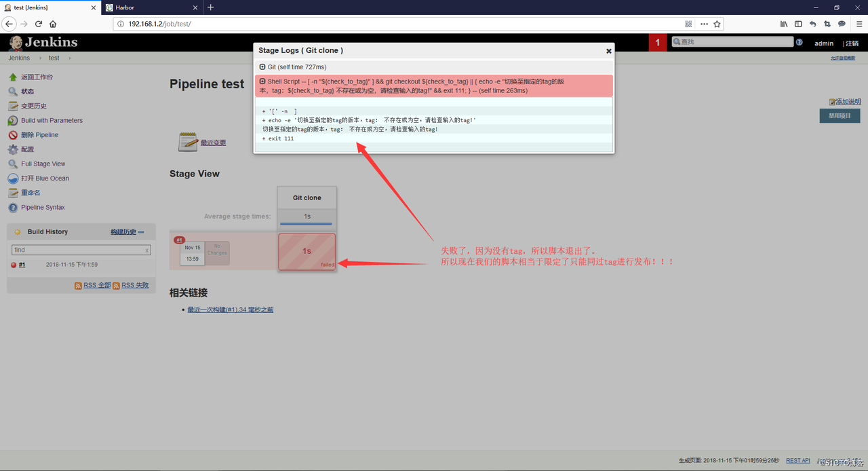Collapse the Git step log
Image resolution: width=868 pixels, height=471 pixels.
pos(262,67)
